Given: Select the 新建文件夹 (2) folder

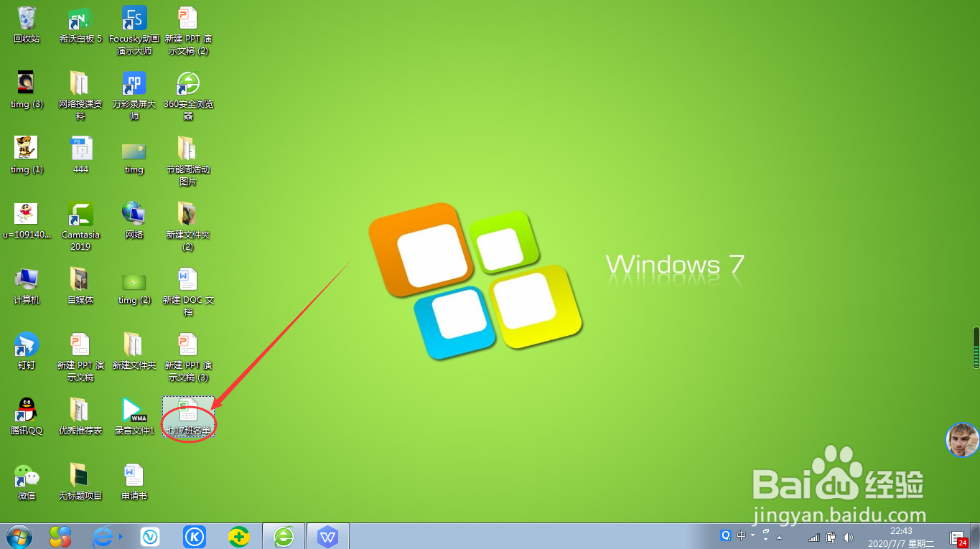Looking at the screenshot, I should (188, 227).
